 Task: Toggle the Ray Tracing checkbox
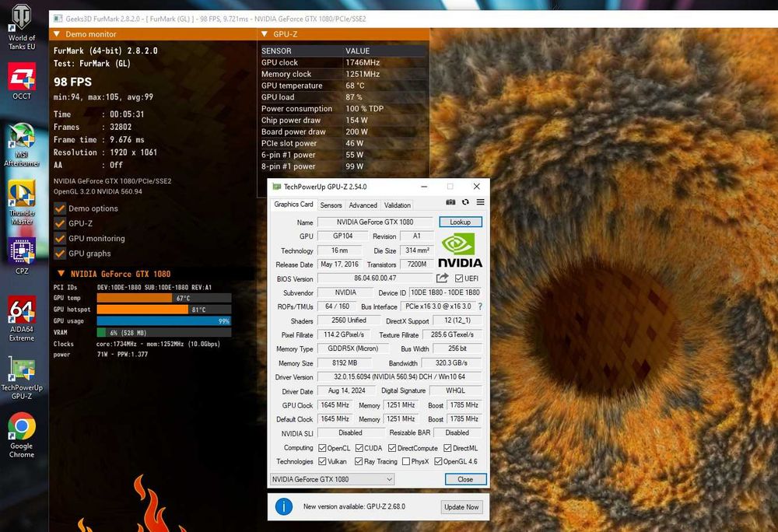click(x=359, y=461)
